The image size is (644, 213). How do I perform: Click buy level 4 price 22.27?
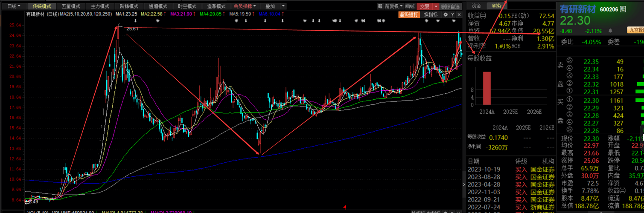click(x=591, y=123)
